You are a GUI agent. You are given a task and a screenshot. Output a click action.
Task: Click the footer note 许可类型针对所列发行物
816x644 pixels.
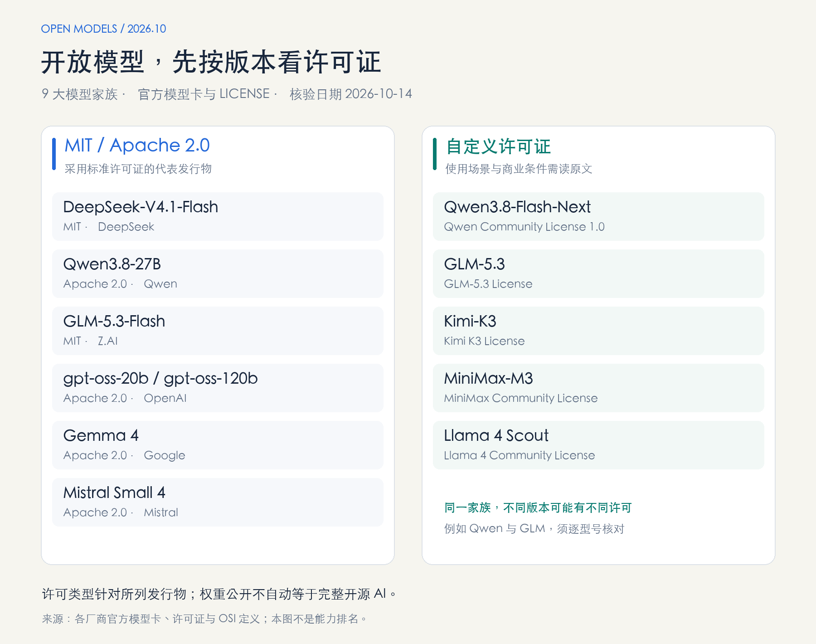coord(114,594)
